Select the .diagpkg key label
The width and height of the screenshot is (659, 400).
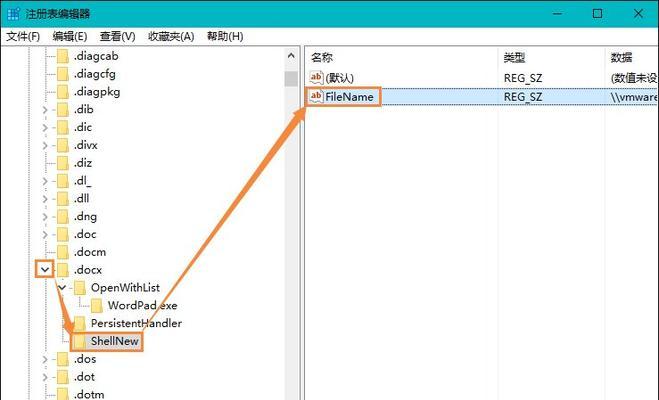click(97, 92)
